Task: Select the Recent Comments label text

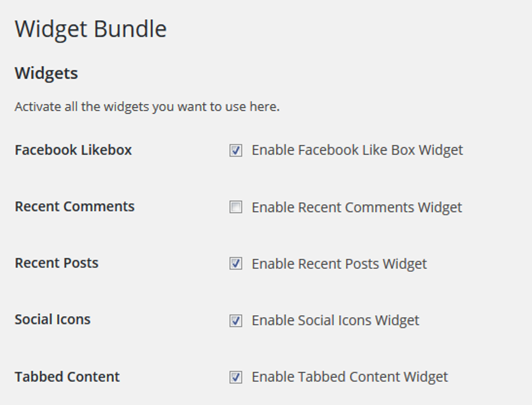Action: point(75,207)
